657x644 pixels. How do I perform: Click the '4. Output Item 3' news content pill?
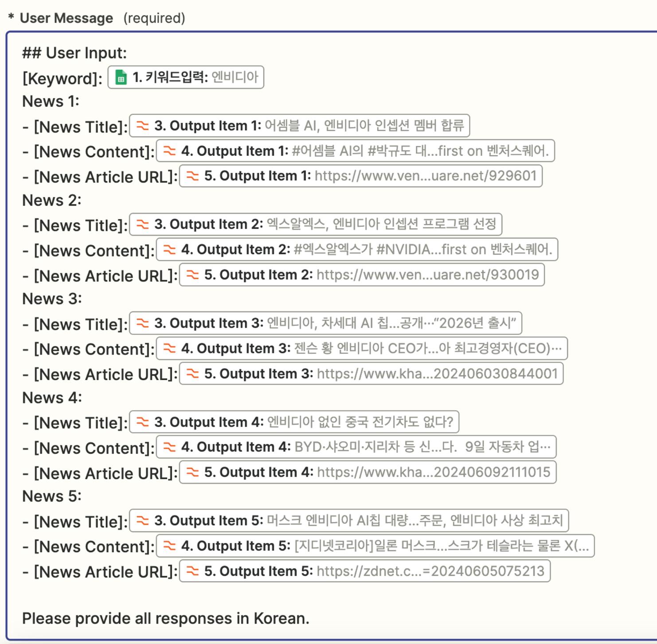click(362, 348)
